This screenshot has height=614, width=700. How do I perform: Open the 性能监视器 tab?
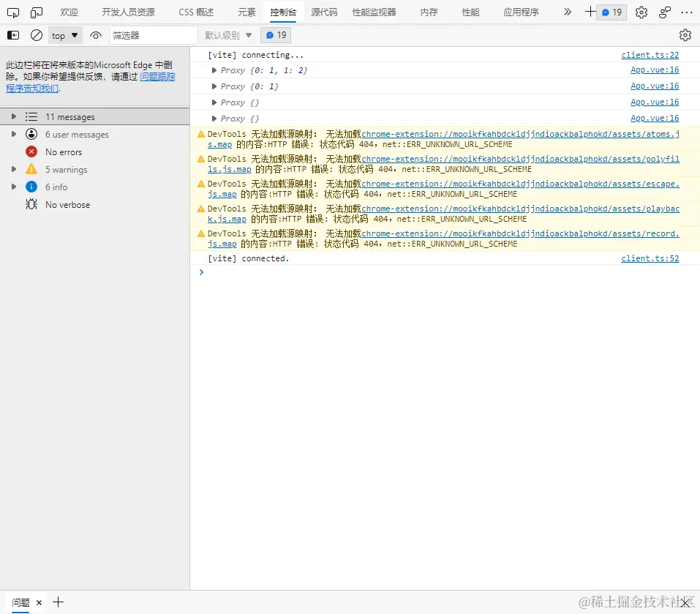374,12
